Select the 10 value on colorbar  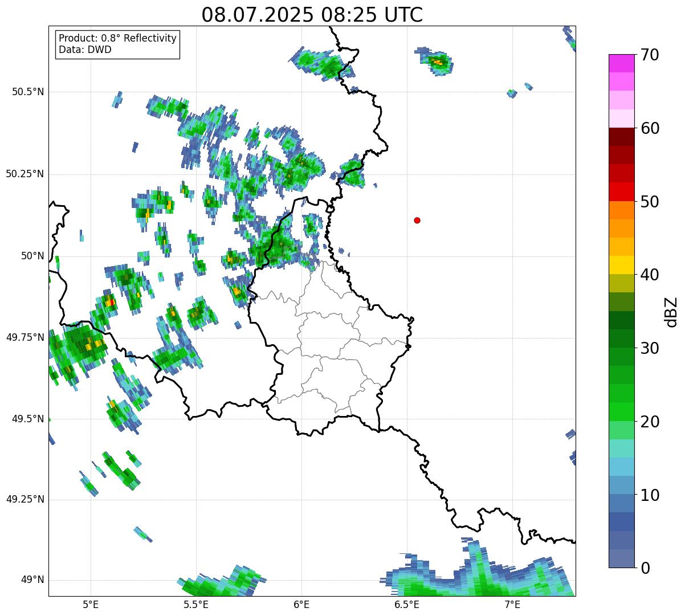tap(650, 495)
